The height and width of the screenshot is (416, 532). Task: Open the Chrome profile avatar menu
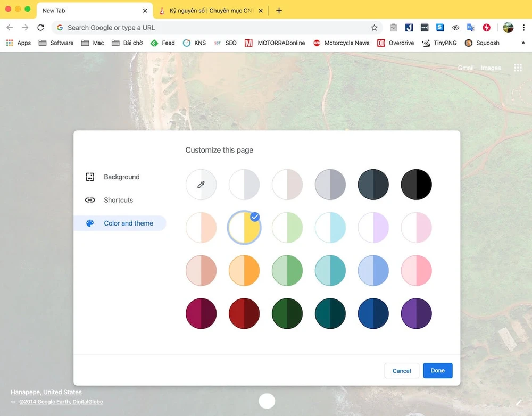point(508,27)
